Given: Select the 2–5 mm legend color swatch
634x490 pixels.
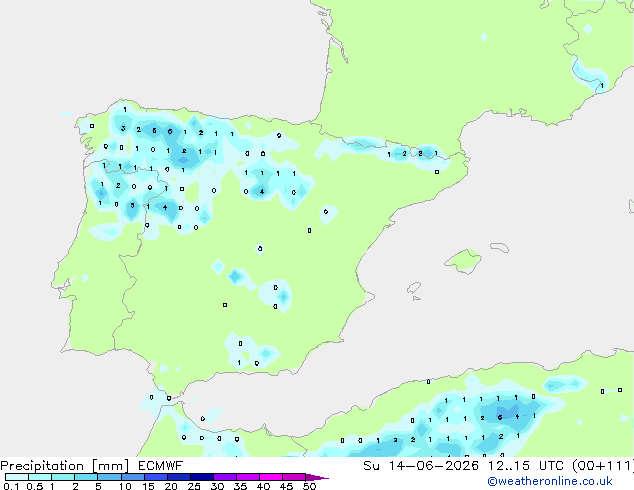Looking at the screenshot, I should pyautogui.click(x=86, y=477).
